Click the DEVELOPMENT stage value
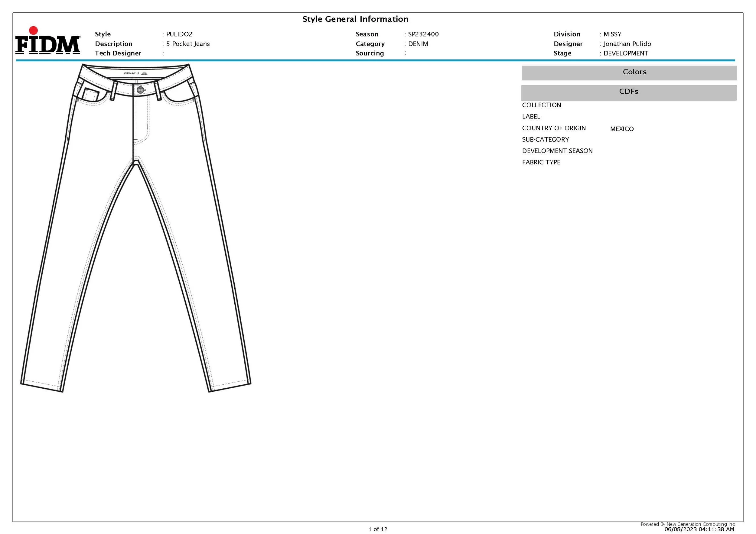The height and width of the screenshot is (534, 756). coord(626,53)
